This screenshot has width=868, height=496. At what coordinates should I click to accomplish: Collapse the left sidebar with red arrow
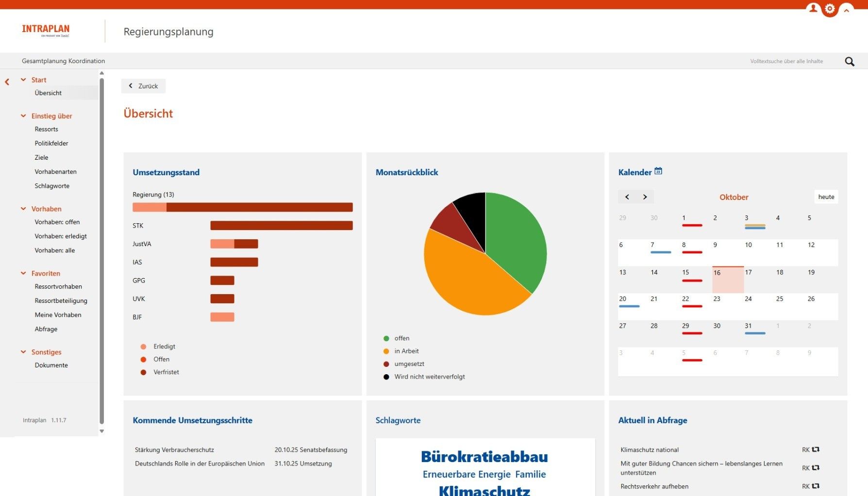(x=7, y=82)
